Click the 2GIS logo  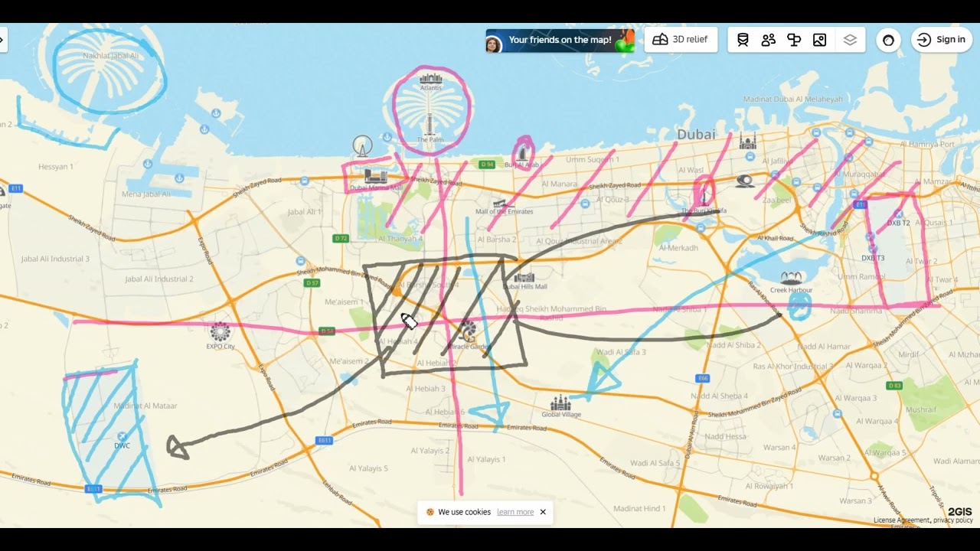tap(960, 511)
